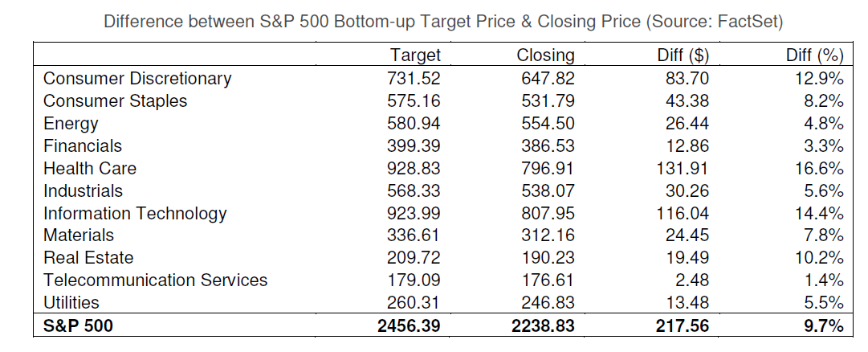Select the Diff (%) column header

tap(814, 55)
